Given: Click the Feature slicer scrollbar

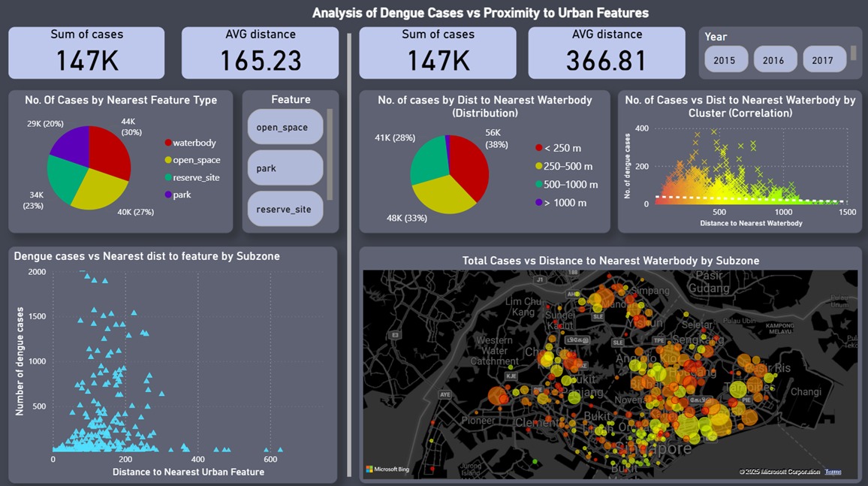Looking at the screenshot, I should pos(330,155).
